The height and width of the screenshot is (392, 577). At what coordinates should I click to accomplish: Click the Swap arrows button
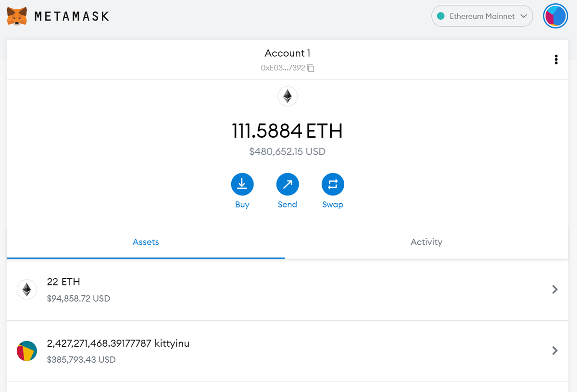[333, 184]
